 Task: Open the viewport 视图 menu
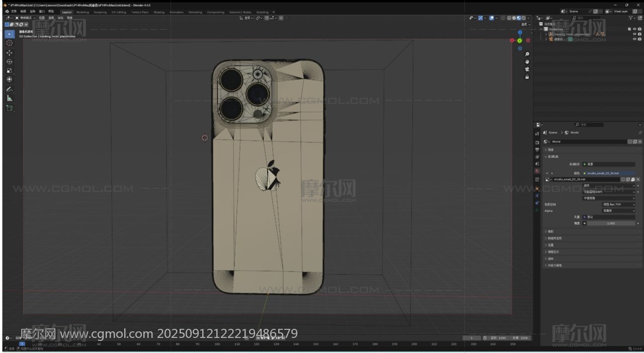coord(42,18)
